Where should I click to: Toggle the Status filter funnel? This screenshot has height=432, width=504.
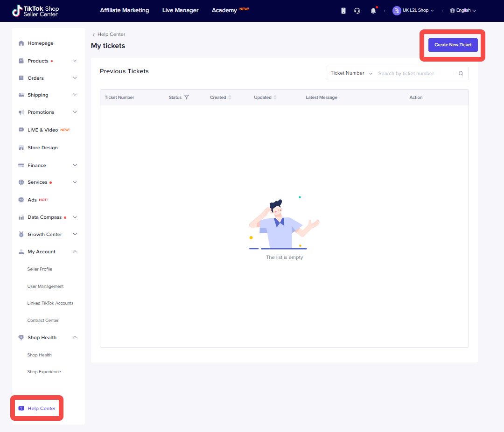[x=186, y=97]
